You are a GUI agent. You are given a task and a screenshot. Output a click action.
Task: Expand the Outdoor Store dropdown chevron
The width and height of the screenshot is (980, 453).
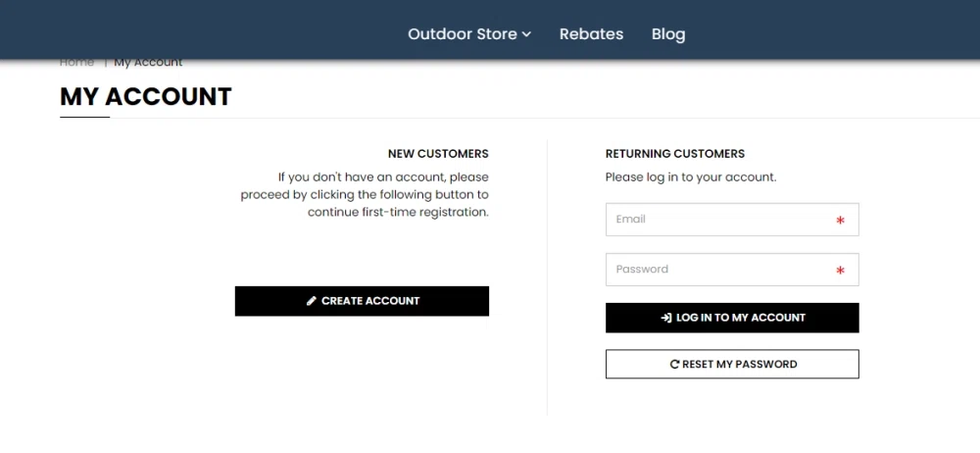526,34
